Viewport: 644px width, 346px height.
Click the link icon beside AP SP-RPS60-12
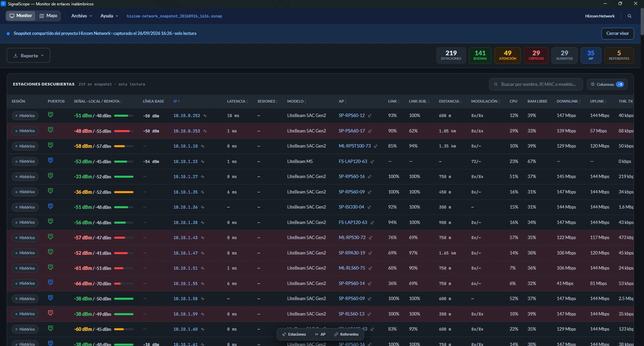coord(370,116)
